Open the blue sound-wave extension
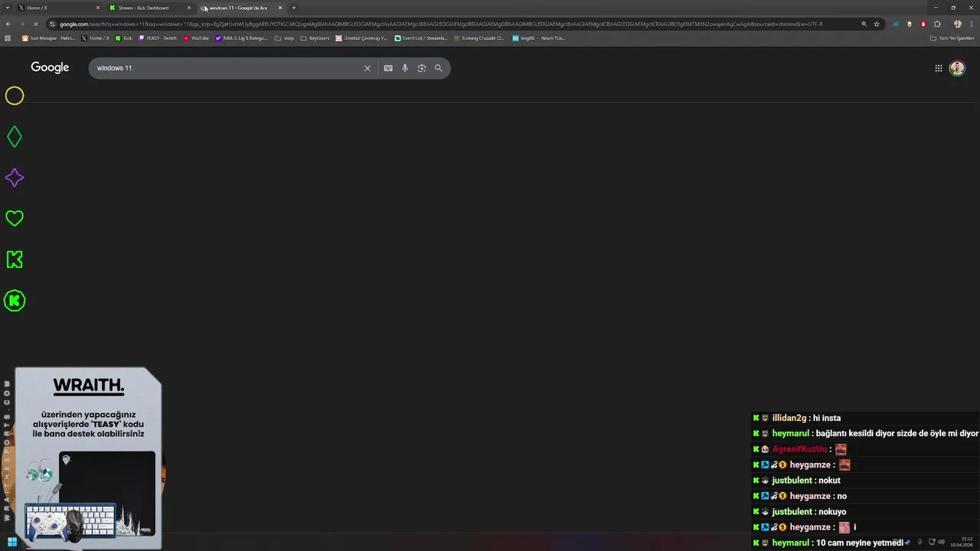980x551 pixels. point(896,24)
